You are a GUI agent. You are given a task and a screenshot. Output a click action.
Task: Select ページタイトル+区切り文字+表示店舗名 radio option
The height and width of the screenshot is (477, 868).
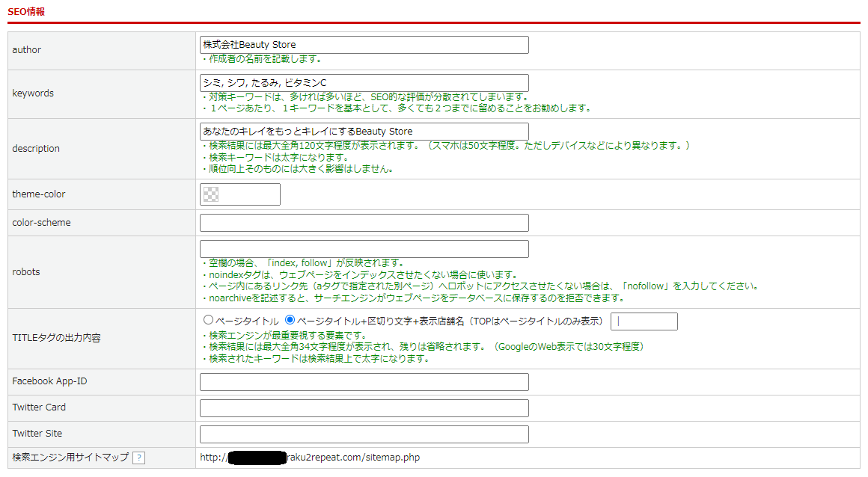pos(290,320)
